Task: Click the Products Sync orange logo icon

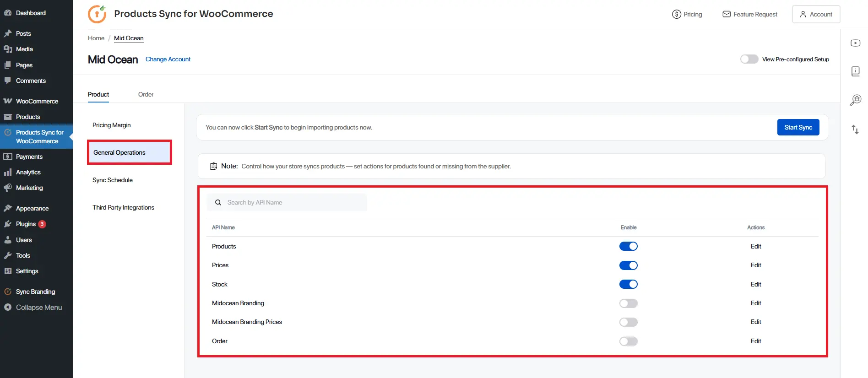Action: click(x=97, y=14)
